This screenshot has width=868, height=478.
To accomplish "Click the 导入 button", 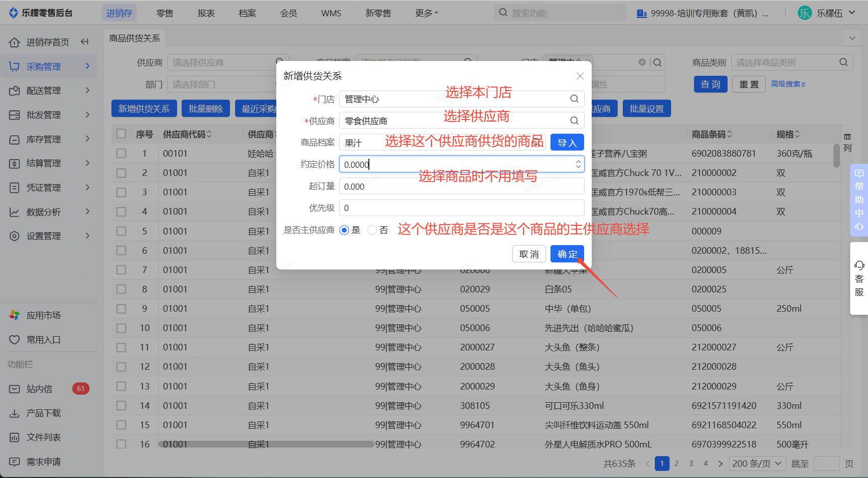I will coord(567,142).
